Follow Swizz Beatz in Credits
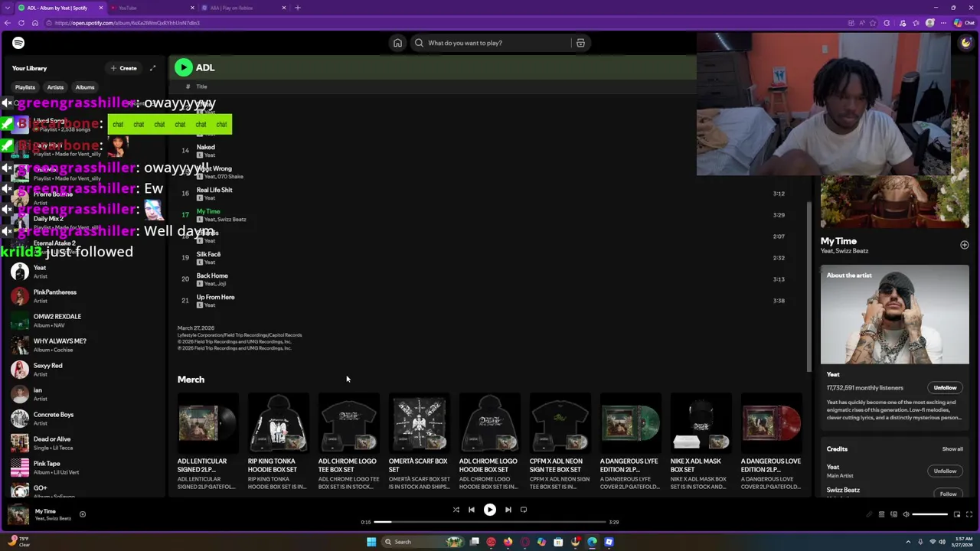 tap(948, 494)
